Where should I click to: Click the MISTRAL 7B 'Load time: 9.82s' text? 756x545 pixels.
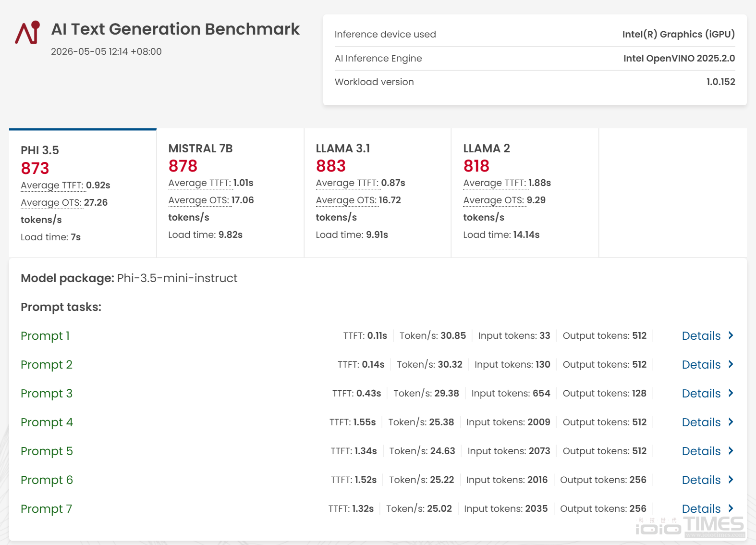[206, 235]
